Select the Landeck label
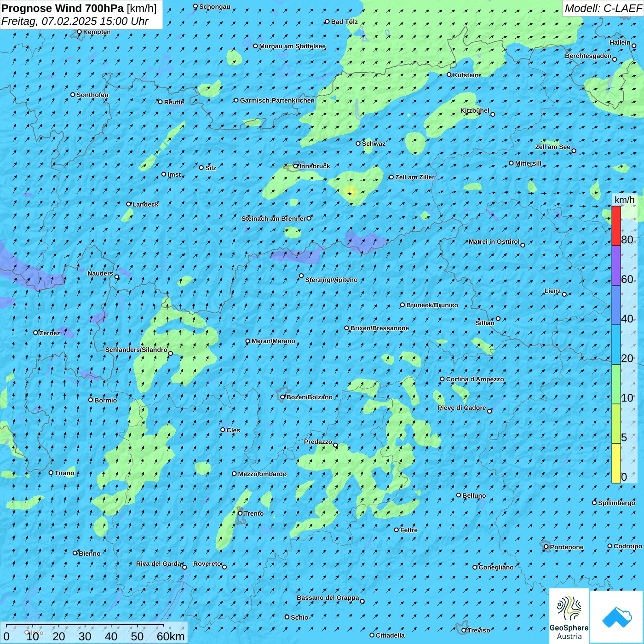644x644 pixels. tap(145, 204)
